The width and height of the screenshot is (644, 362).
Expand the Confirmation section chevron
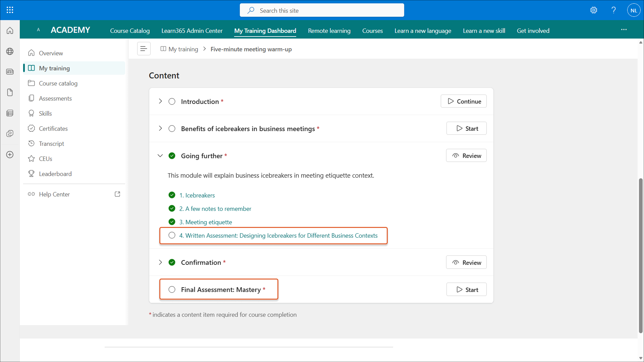tap(160, 262)
